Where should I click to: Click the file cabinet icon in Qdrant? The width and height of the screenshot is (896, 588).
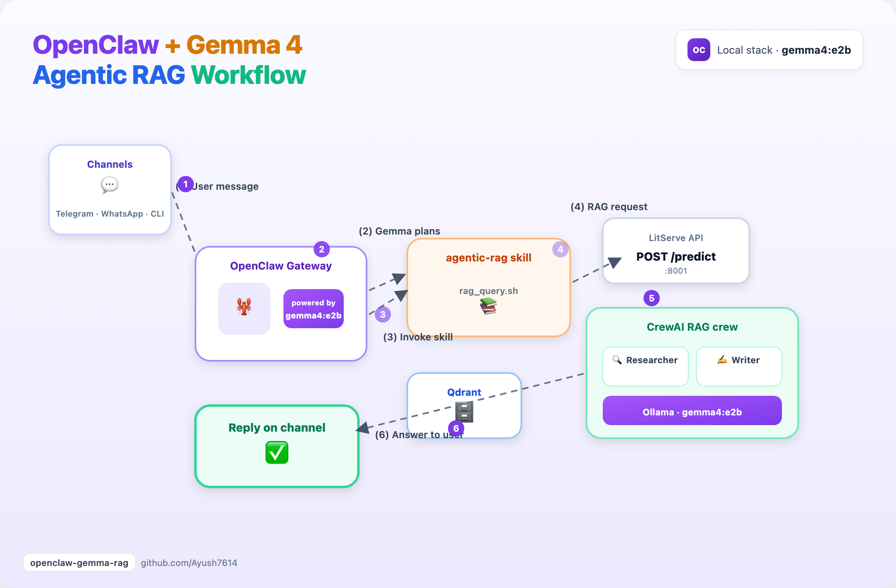(464, 411)
